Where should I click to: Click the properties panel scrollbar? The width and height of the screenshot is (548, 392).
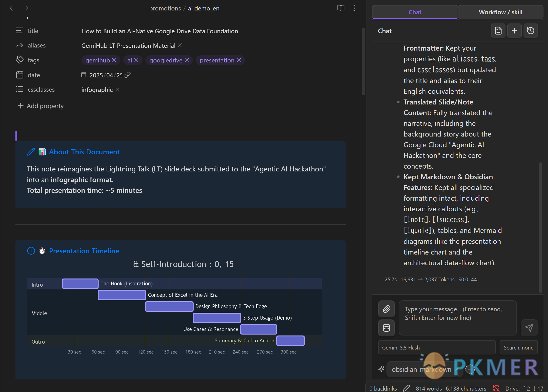click(363, 61)
